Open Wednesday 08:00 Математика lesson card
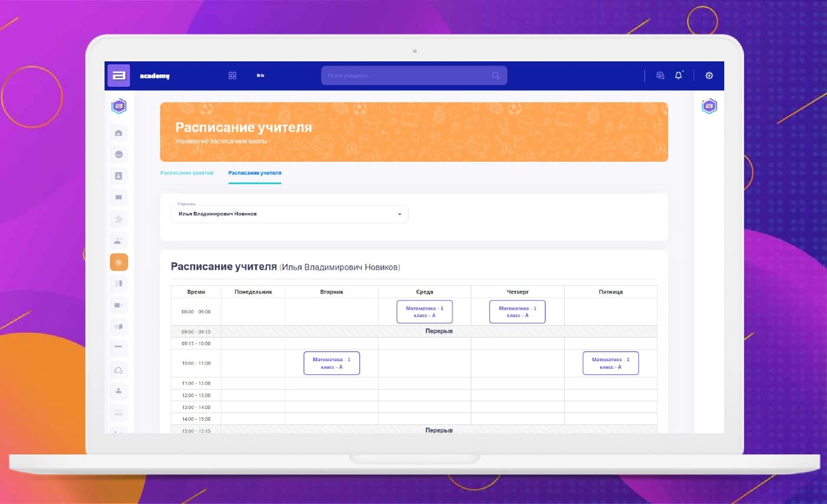Screen dimensions: 827x504 (x=424, y=312)
